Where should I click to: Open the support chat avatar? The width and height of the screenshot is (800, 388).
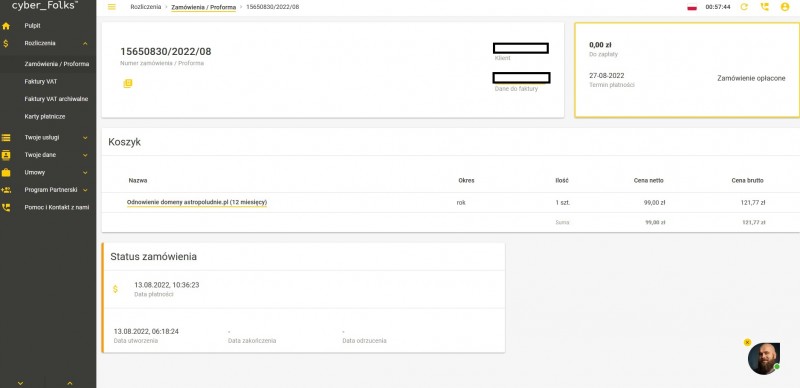[764, 359]
